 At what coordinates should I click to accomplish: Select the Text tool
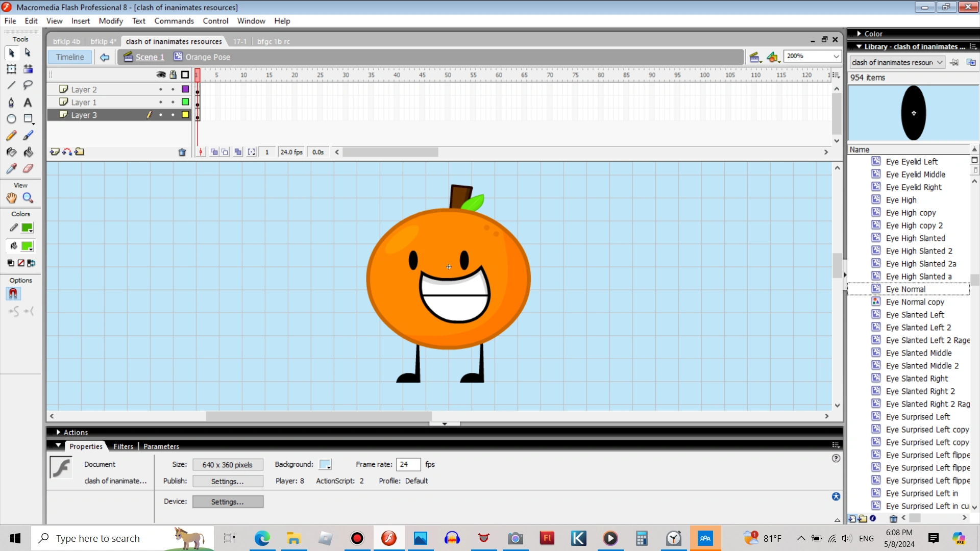28,103
